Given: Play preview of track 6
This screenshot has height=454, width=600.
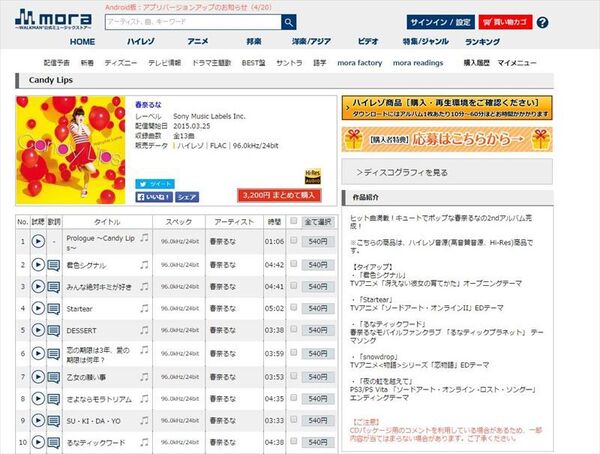Looking at the screenshot, I should [38, 353].
